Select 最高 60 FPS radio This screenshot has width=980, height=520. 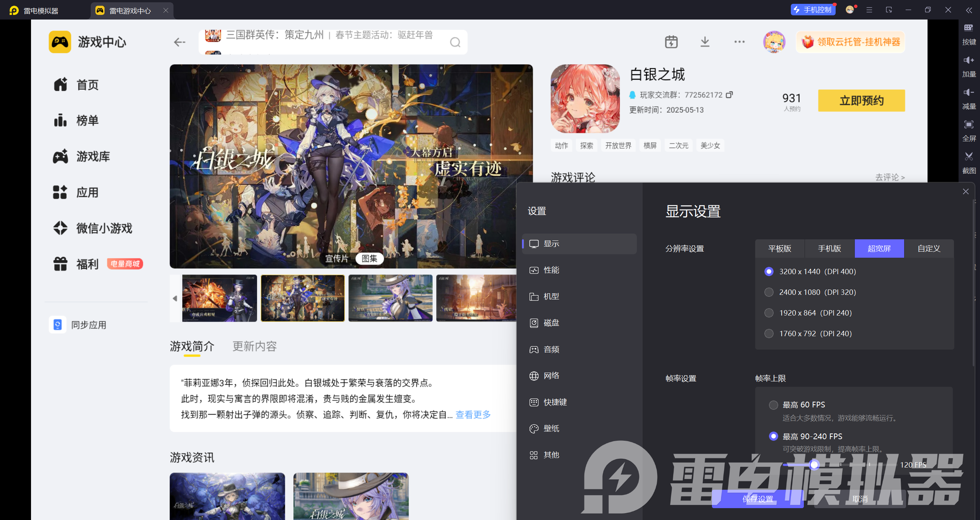[x=773, y=405]
